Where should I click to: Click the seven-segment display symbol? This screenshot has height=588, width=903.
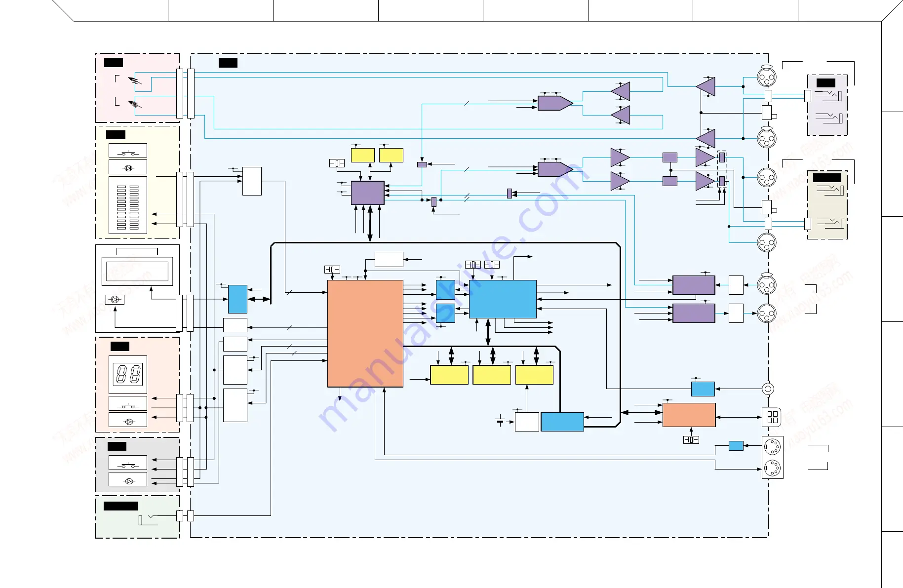tap(128, 374)
